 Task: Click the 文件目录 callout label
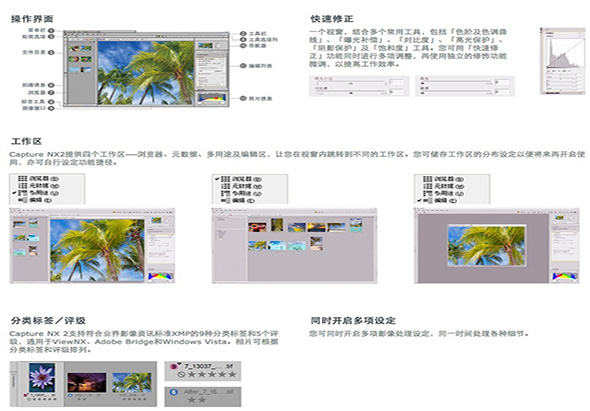click(x=34, y=52)
